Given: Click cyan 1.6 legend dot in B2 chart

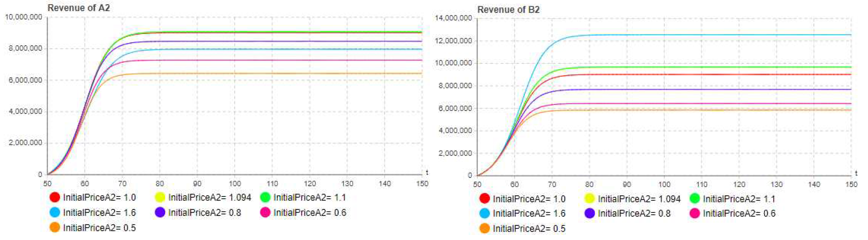Looking at the screenshot, I should (484, 213).
